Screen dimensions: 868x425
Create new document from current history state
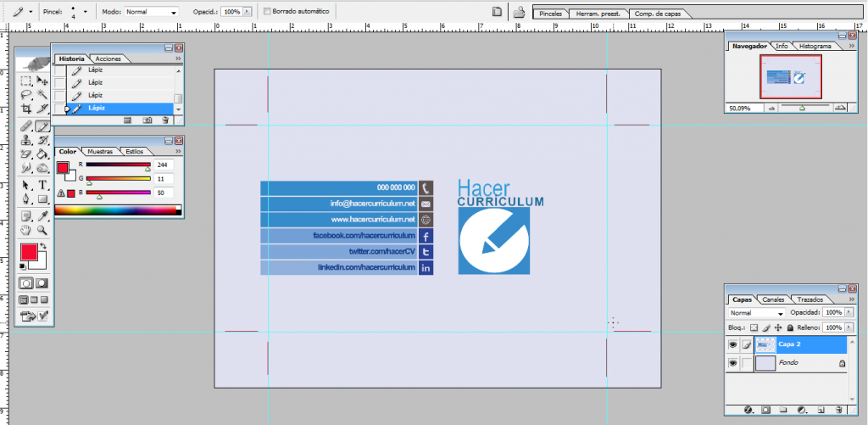click(x=127, y=120)
